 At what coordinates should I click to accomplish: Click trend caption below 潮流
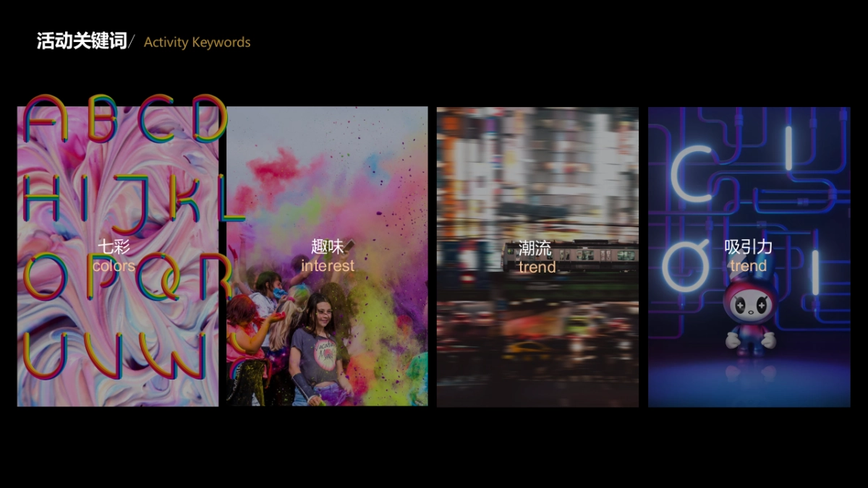(537, 267)
